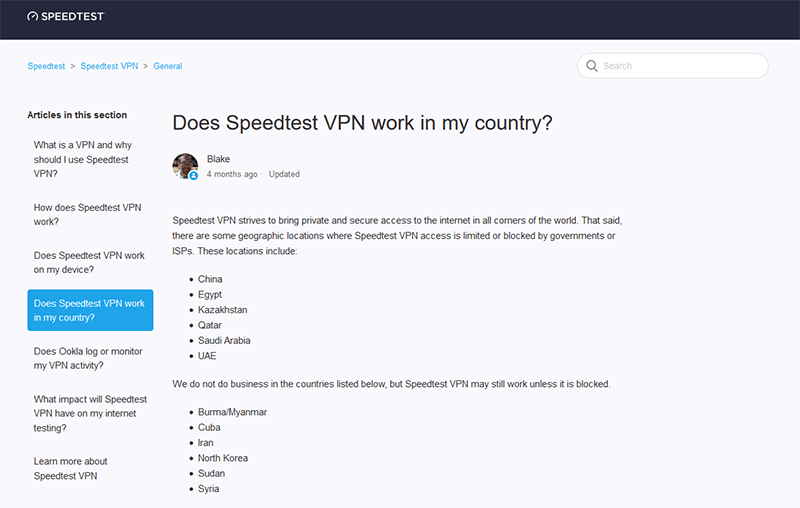This screenshot has height=508, width=800.
Task: Focus the Search input field
Action: (x=672, y=66)
